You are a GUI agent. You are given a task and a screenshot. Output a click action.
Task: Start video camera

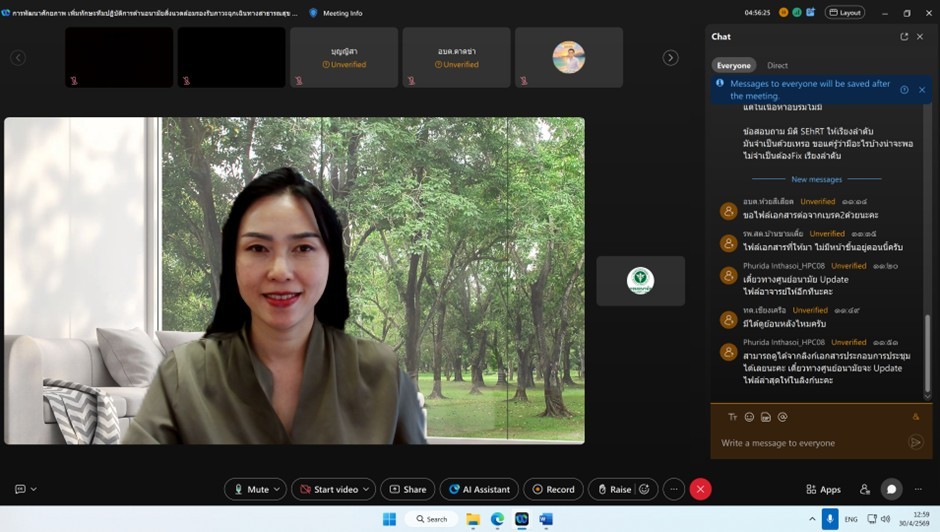coord(329,489)
